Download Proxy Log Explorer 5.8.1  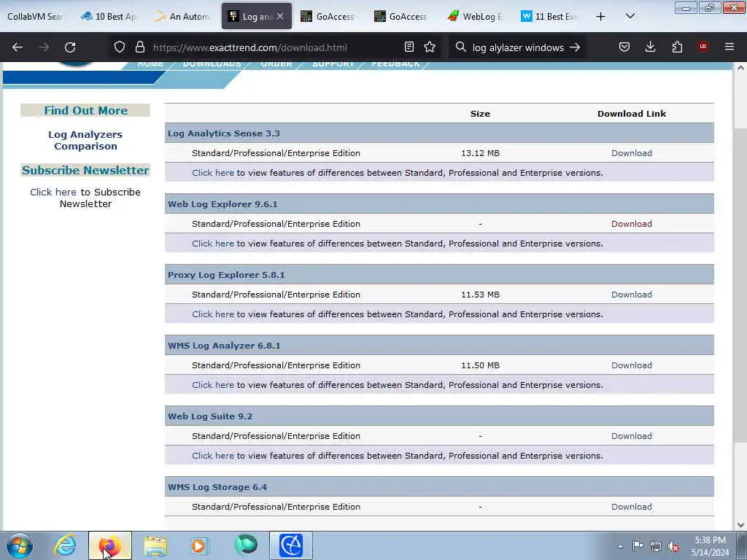(631, 295)
